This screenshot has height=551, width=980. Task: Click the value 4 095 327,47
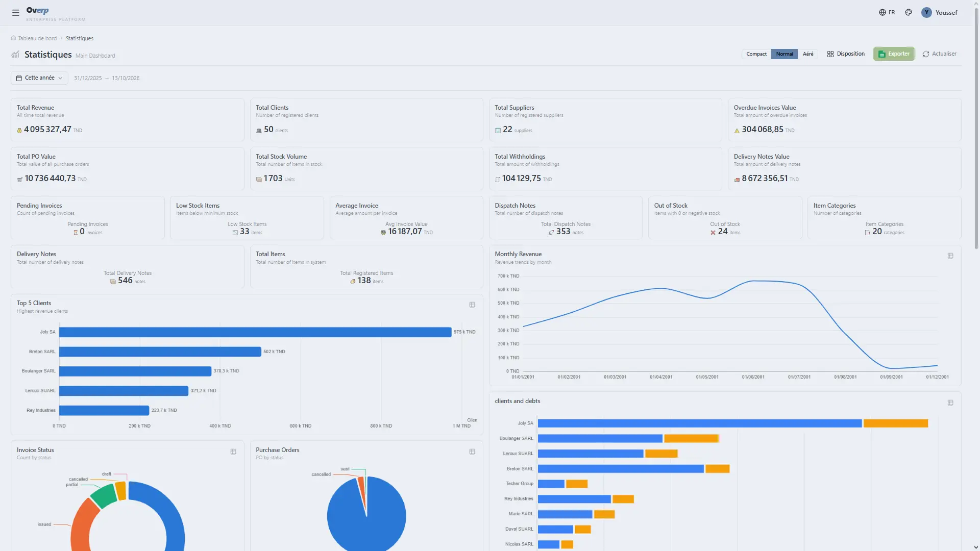[x=47, y=130]
